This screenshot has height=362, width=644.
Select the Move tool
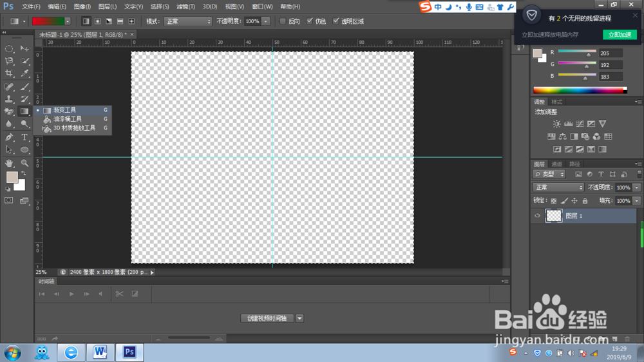pos(24,48)
